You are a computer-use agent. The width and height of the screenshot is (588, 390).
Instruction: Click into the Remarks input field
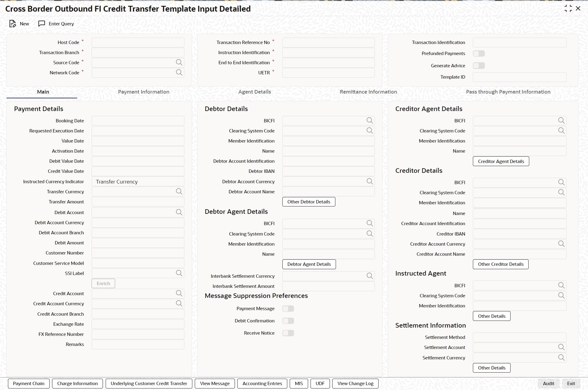[x=138, y=344]
